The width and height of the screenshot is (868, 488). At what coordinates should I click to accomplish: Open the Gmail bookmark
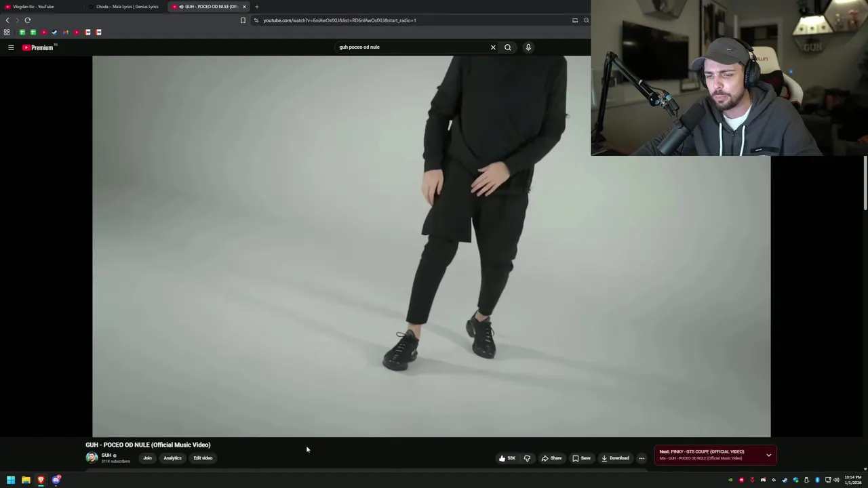pyautogui.click(x=66, y=33)
